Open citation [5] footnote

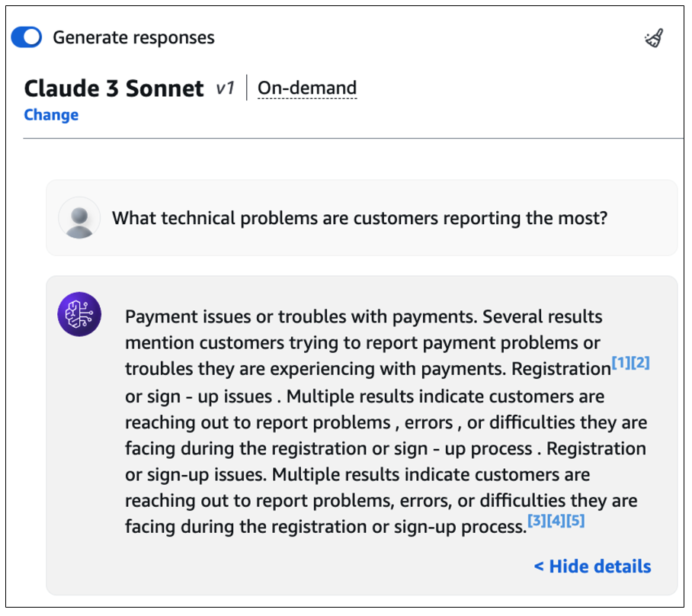575,521
